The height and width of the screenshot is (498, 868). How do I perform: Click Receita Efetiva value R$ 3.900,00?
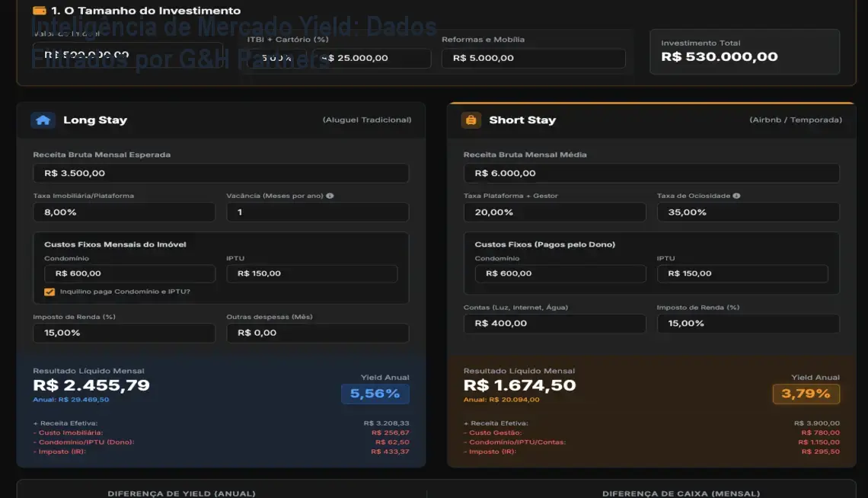[817, 423]
